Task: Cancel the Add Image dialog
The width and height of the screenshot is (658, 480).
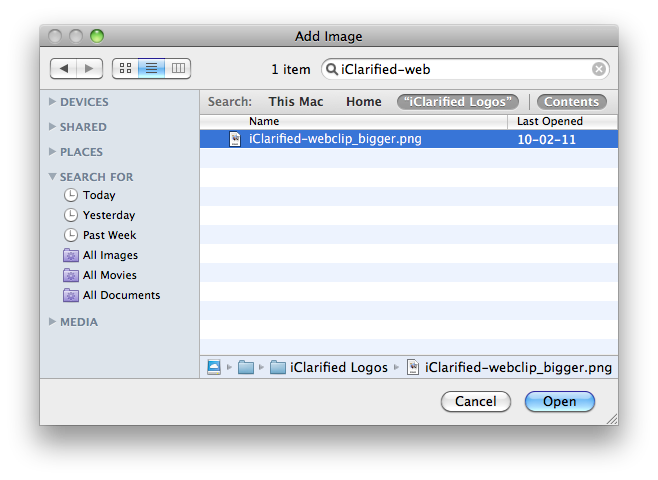Action: 476,401
